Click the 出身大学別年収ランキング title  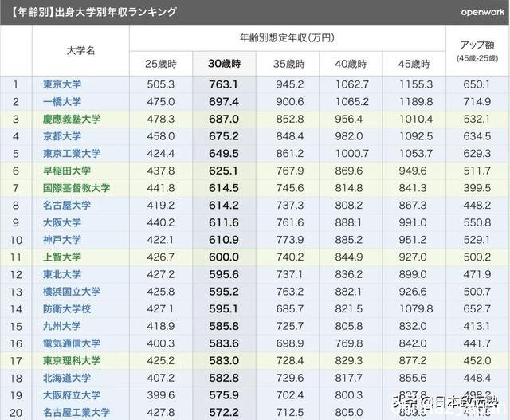point(116,12)
